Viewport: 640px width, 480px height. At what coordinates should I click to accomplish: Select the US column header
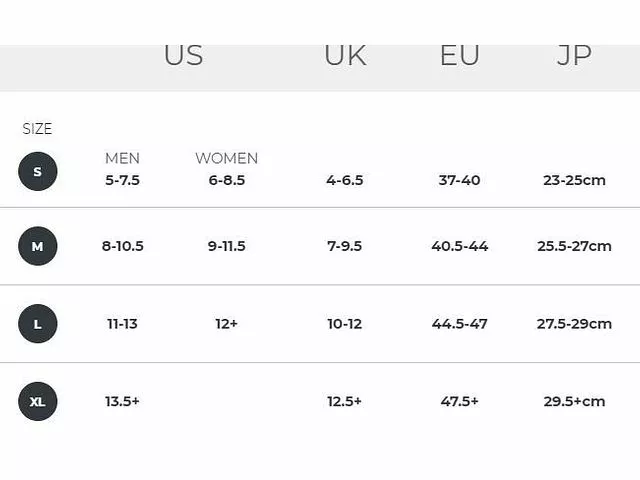[x=183, y=56]
